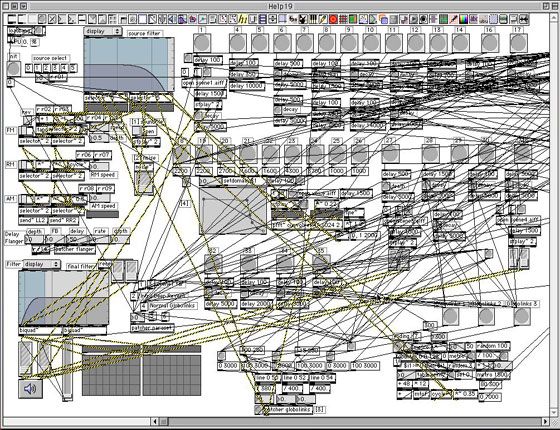Pick the red dial object in the toolbar
Image resolution: width=560 pixels, height=430 pixels.
[x=333, y=19]
